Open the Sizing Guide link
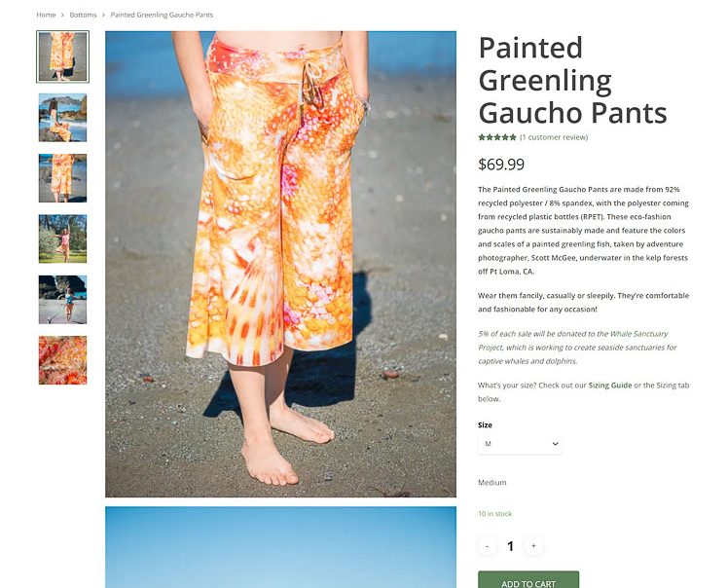The width and height of the screenshot is (727, 588). [x=609, y=385]
